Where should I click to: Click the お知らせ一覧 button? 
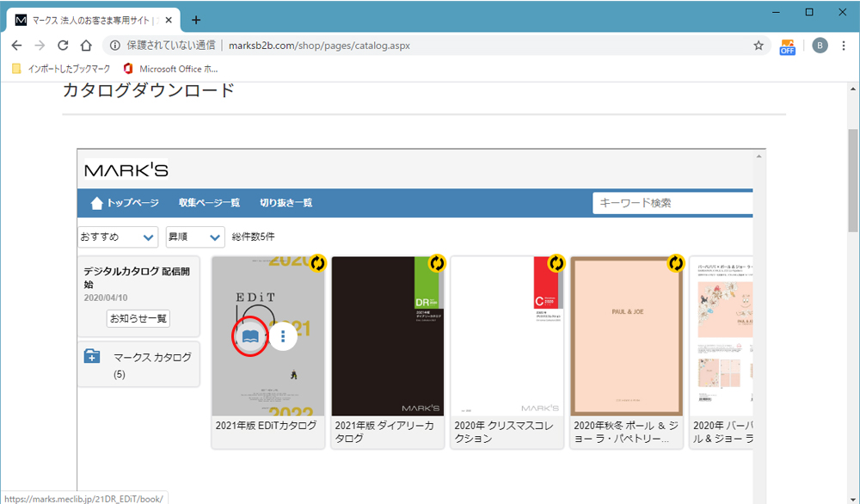point(138,318)
